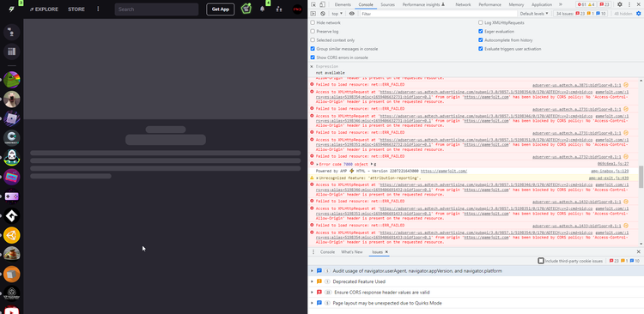Viewport: 644px width, 314px height.
Task: Open the Construct C logo community
Action: coord(11,138)
